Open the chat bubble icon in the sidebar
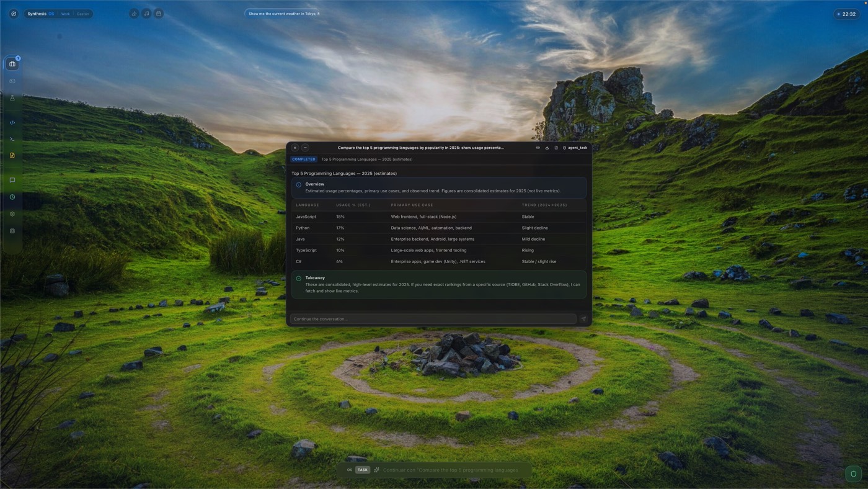Screen dimensions: 868x489 click(x=12, y=180)
